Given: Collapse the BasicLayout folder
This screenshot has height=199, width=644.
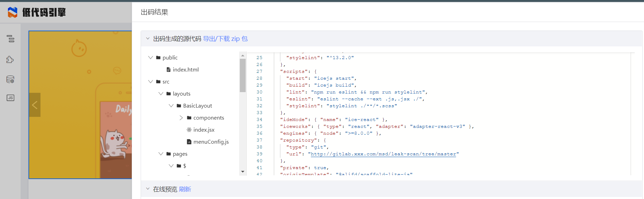Looking at the screenshot, I should coord(171,106).
